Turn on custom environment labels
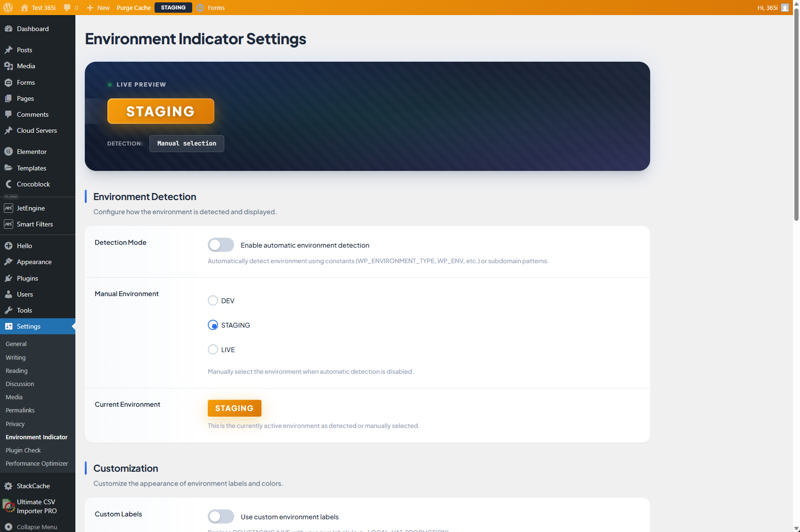 pyautogui.click(x=220, y=516)
